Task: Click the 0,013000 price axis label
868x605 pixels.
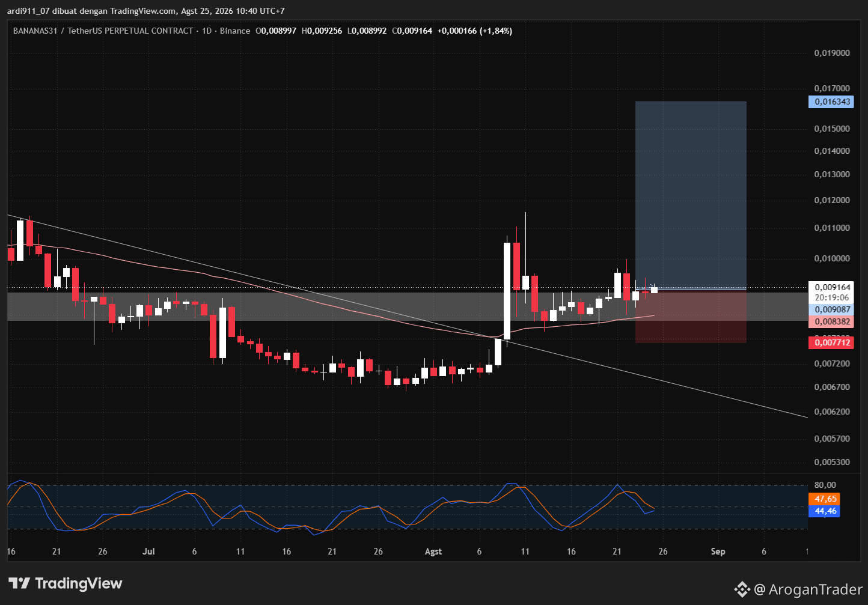Action: 832,174
